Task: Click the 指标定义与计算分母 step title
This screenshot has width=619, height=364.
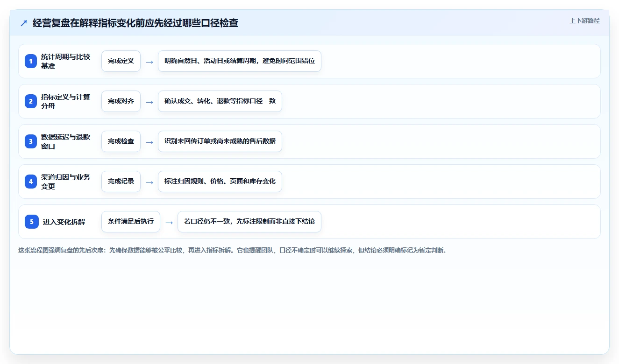Action: coord(66,101)
